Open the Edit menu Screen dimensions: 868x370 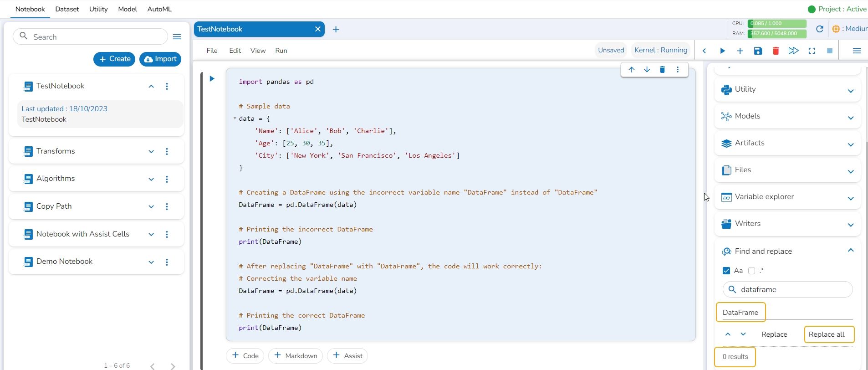235,51
